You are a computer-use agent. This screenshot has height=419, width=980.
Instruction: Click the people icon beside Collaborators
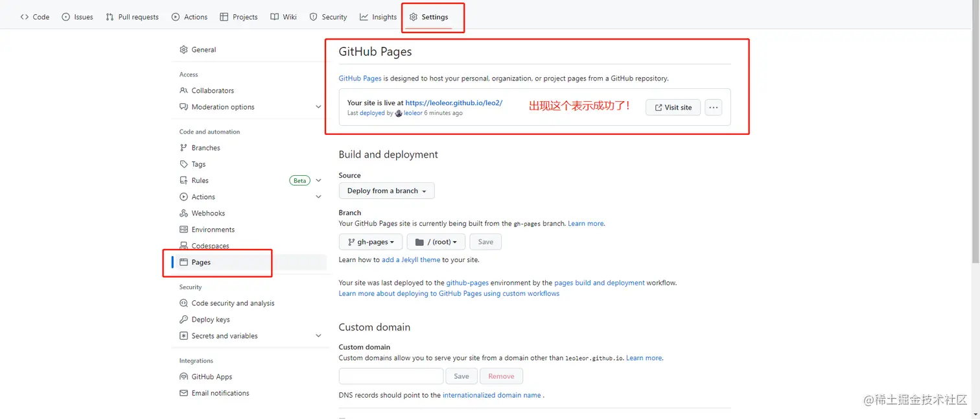click(x=183, y=90)
